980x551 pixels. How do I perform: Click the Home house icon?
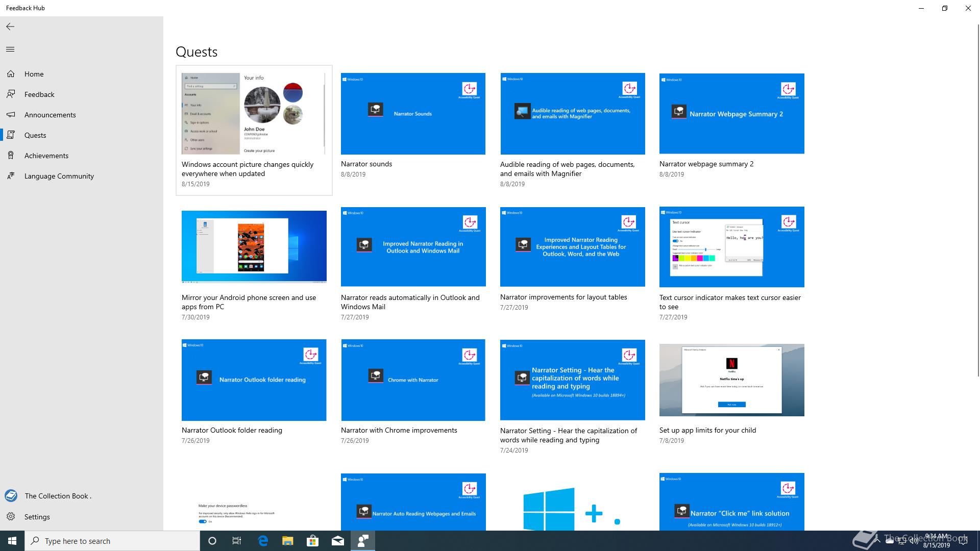11,74
